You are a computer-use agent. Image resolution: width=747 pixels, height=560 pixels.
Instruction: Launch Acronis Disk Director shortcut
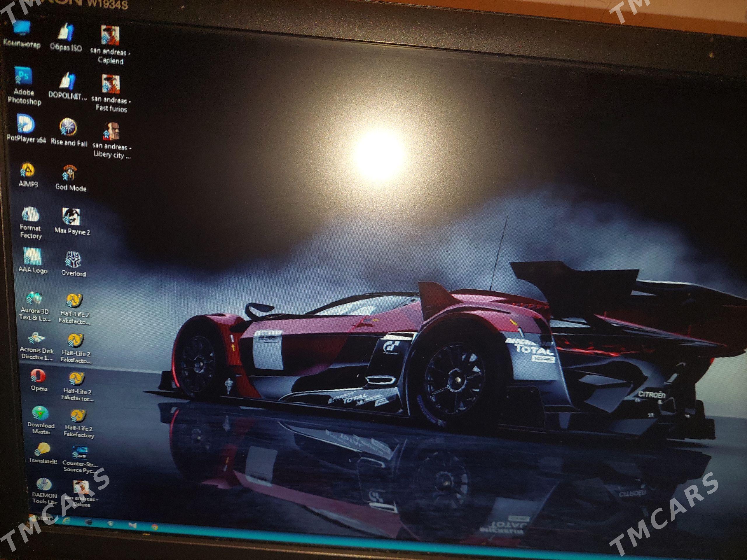pyautogui.click(x=37, y=346)
